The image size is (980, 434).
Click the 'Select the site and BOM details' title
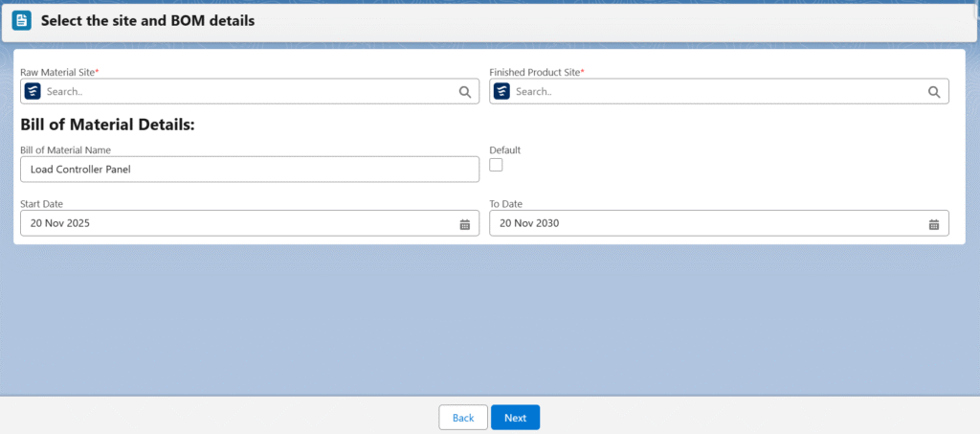click(x=147, y=20)
